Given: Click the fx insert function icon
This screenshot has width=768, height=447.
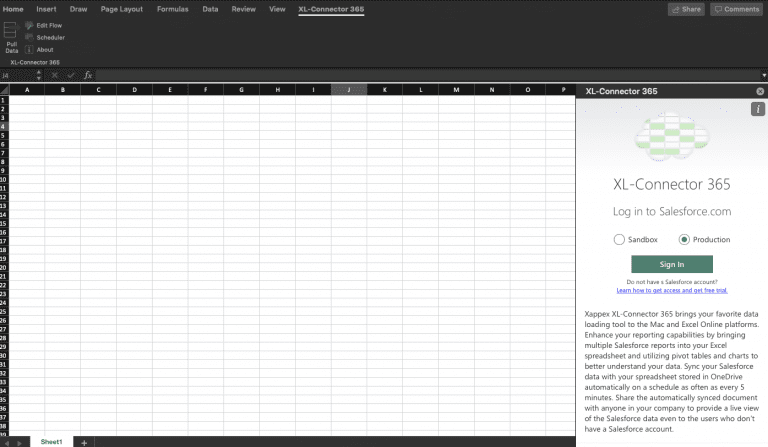Looking at the screenshot, I should (x=88, y=75).
